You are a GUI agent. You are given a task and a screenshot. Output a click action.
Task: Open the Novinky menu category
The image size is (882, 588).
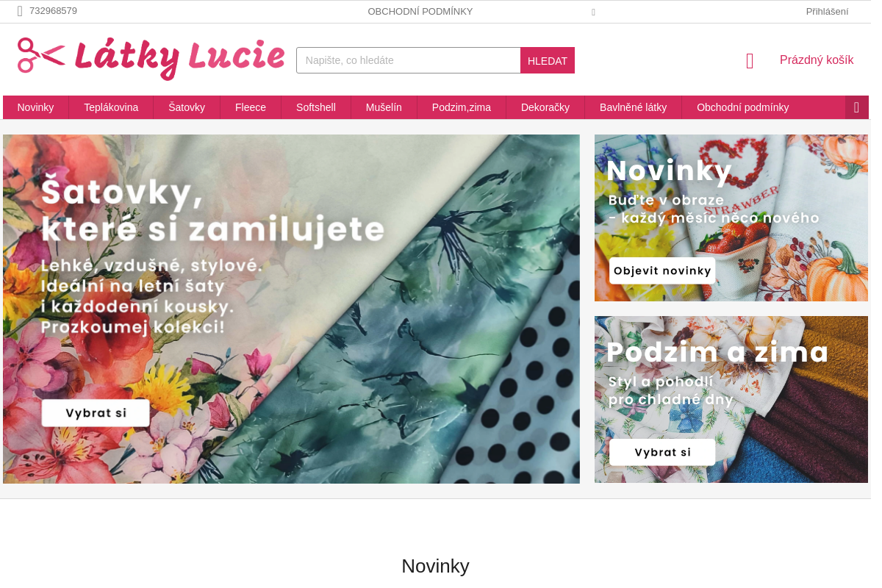point(35,107)
